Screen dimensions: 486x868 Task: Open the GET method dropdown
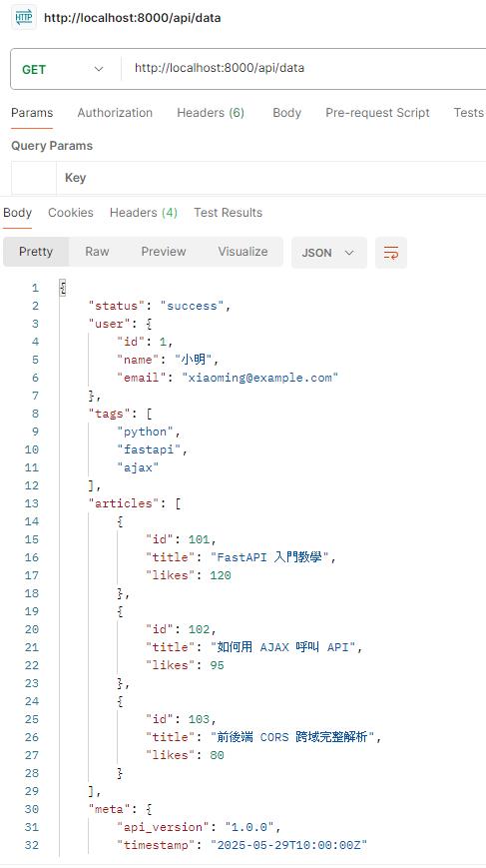63,69
